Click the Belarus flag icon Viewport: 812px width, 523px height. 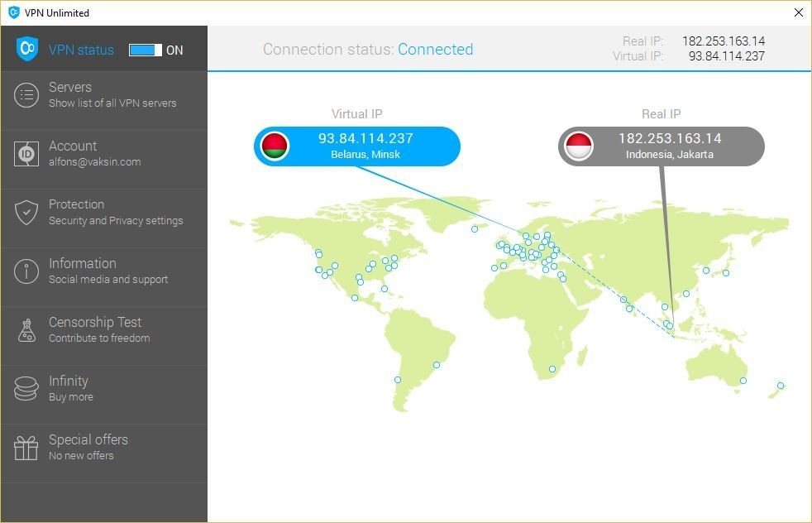pos(275,146)
